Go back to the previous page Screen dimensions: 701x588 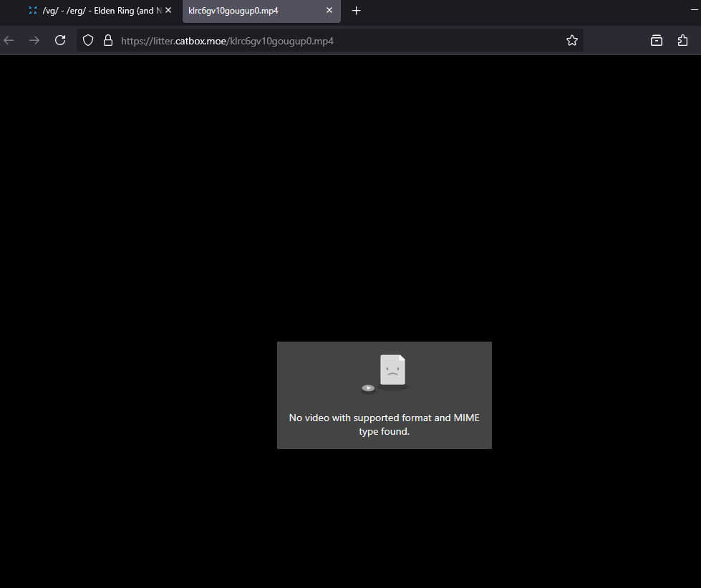click(x=9, y=41)
